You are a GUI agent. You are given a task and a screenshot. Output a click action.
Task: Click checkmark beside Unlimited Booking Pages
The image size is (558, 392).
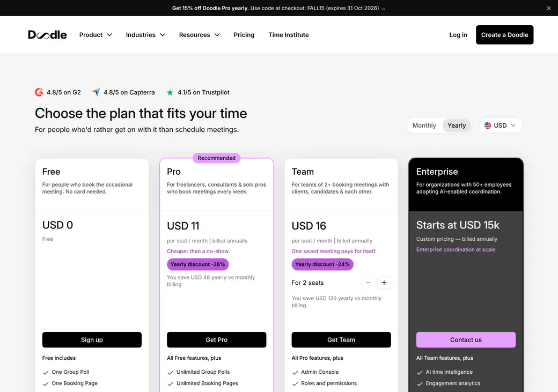[x=170, y=384]
